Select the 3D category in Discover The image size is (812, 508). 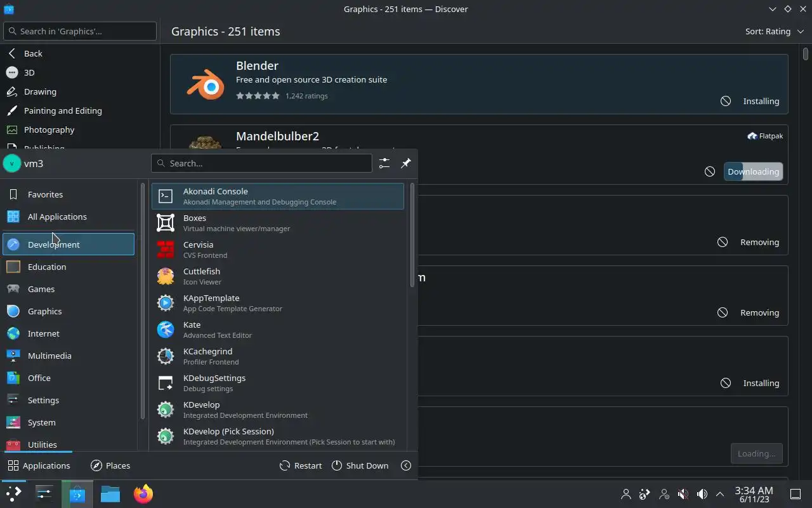(80, 72)
